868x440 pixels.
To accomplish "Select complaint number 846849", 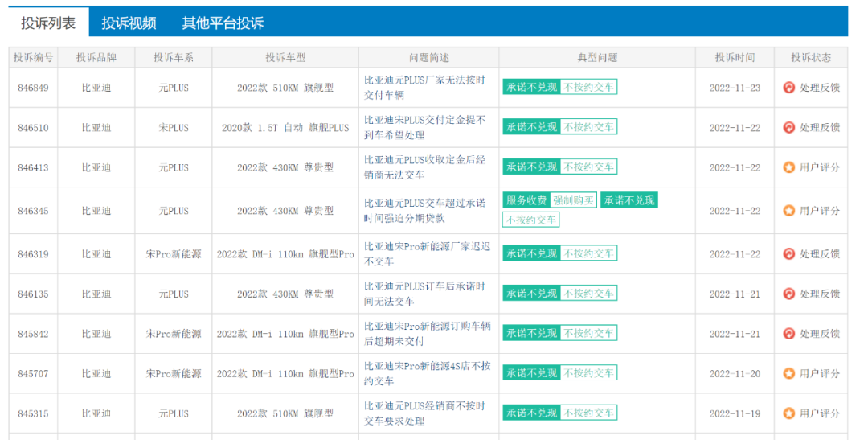I will pyautogui.click(x=33, y=88).
